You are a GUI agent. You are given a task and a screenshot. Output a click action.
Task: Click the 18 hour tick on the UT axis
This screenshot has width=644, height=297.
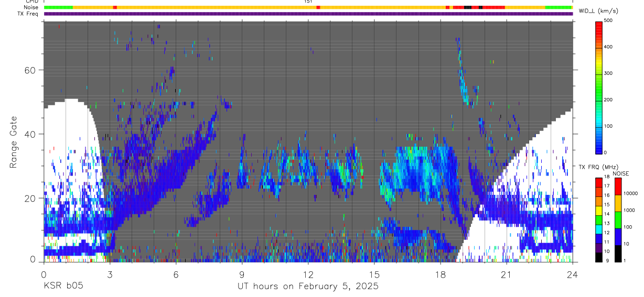pyautogui.click(x=441, y=274)
